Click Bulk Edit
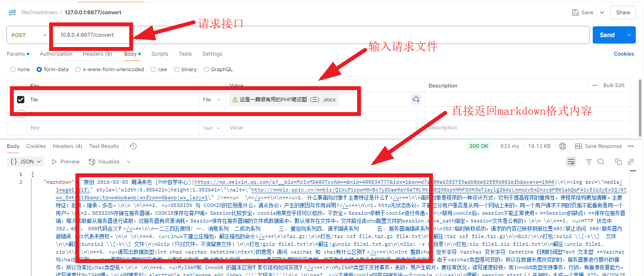Screen dimensions: 644x276 click(614, 85)
